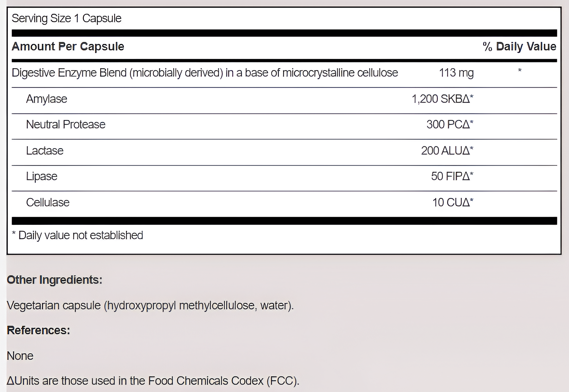
Task: Select the References heading
Action: [38, 330]
